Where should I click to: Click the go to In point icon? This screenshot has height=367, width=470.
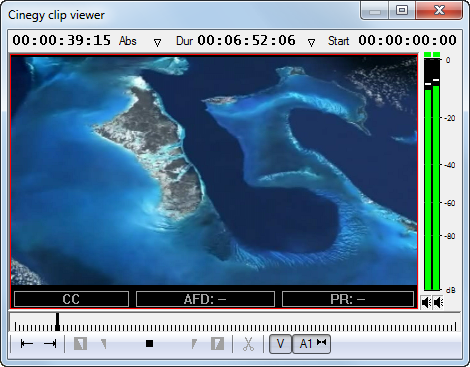(x=27, y=343)
